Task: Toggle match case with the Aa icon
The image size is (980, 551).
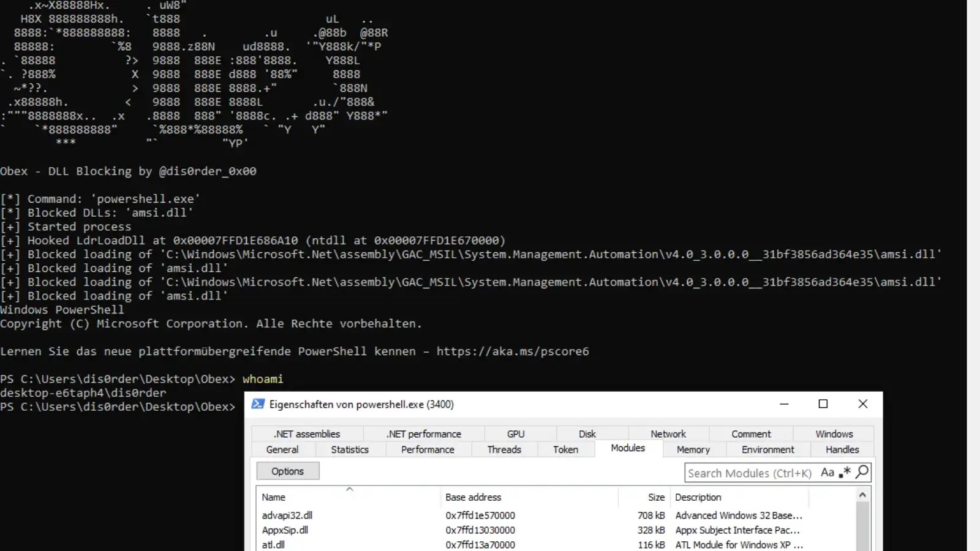Action: coord(827,473)
